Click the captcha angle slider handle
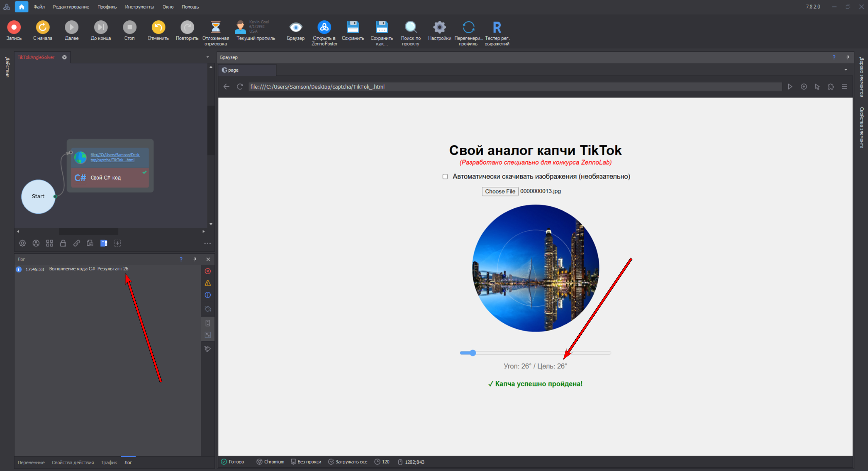Viewport: 868px width, 471px height. tap(472, 353)
